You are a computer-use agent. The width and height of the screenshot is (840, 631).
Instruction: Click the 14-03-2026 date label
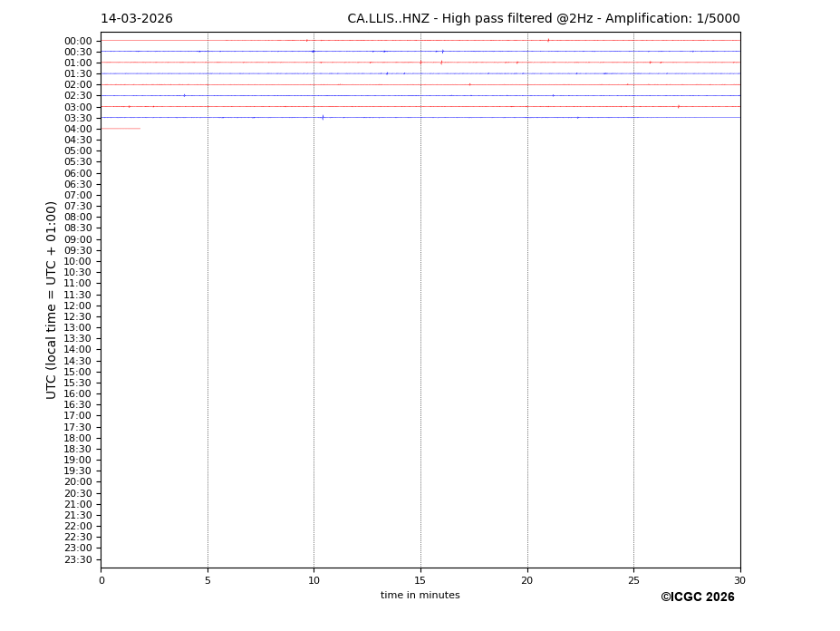click(x=136, y=19)
